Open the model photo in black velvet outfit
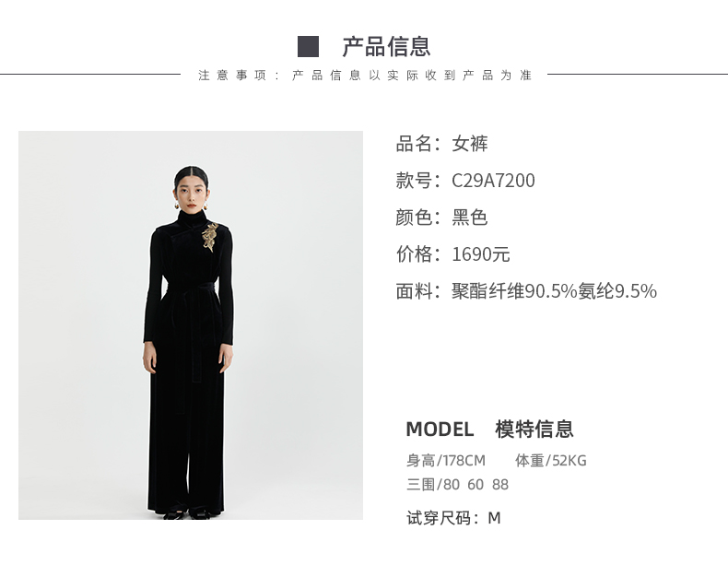 pos(191,325)
